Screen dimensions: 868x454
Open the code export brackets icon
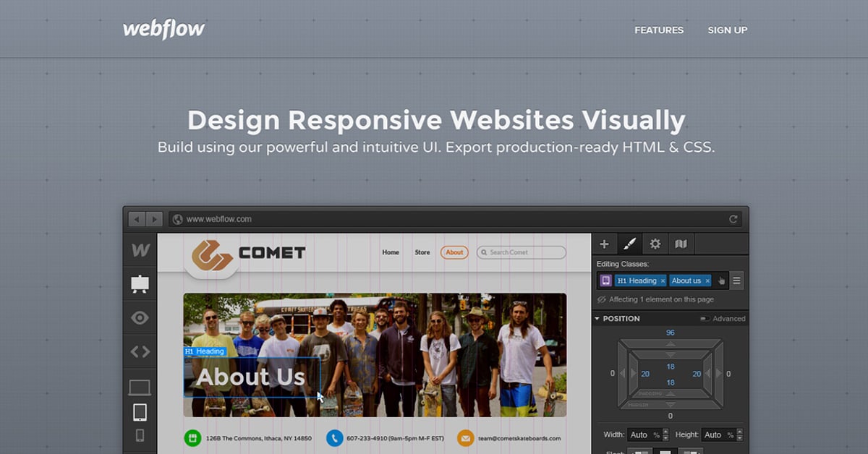[140, 351]
